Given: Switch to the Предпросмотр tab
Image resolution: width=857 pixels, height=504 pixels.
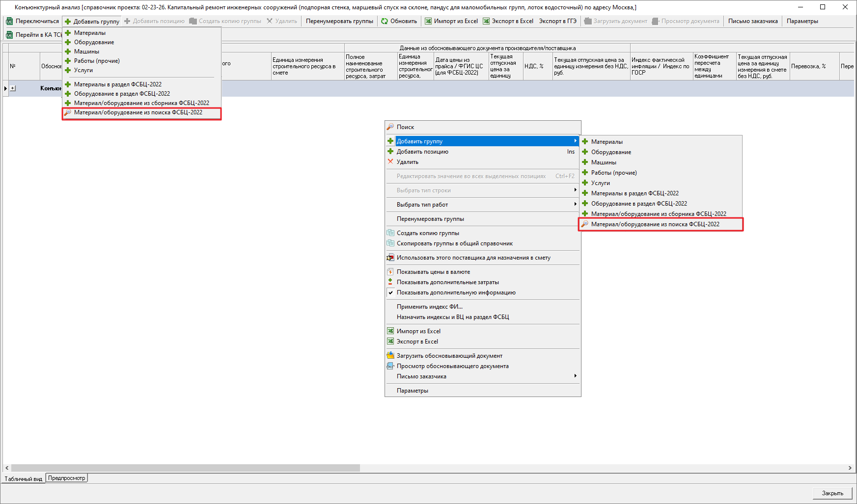Looking at the screenshot, I should (67, 478).
